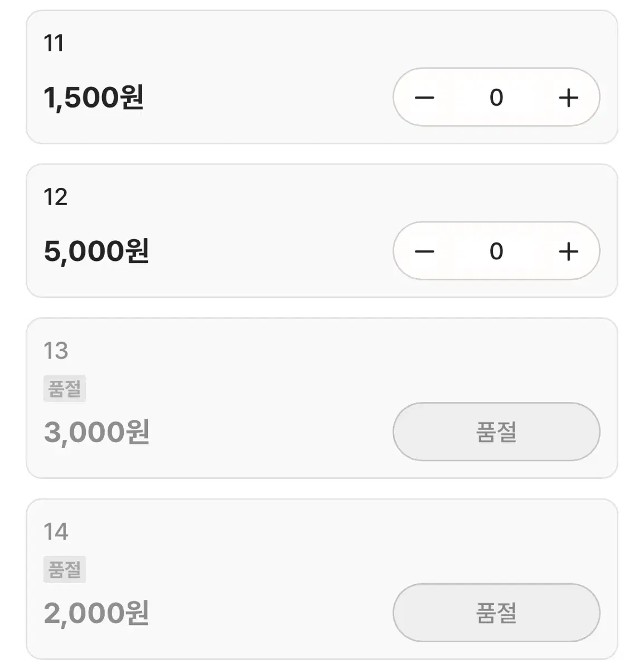This screenshot has height=669, width=644.
Task: Select the quantity value of item 12
Action: point(496,251)
